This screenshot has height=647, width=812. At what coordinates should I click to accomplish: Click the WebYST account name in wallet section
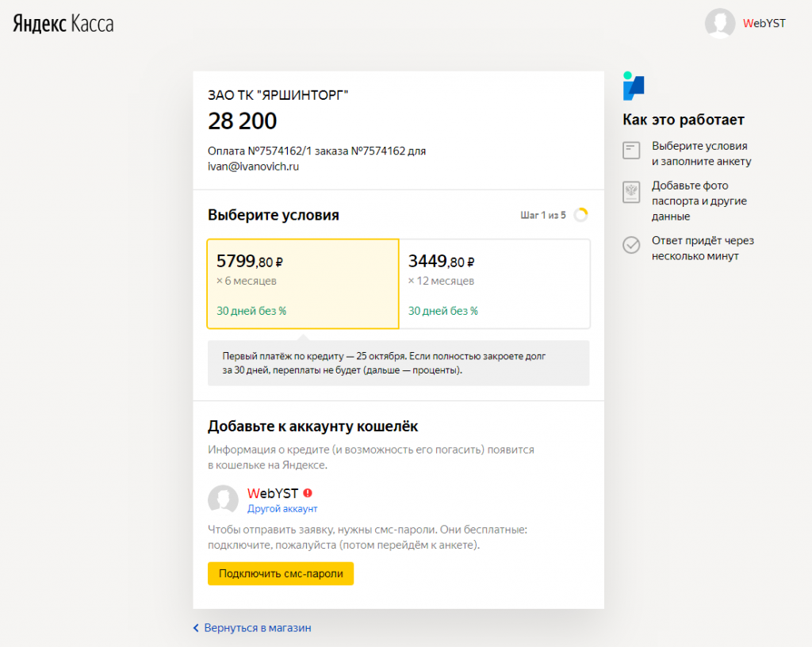click(x=272, y=493)
